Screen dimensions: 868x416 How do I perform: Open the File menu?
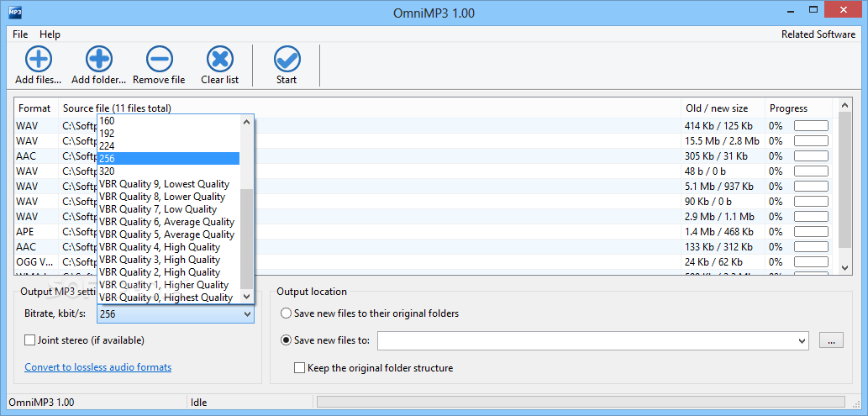pyautogui.click(x=20, y=34)
